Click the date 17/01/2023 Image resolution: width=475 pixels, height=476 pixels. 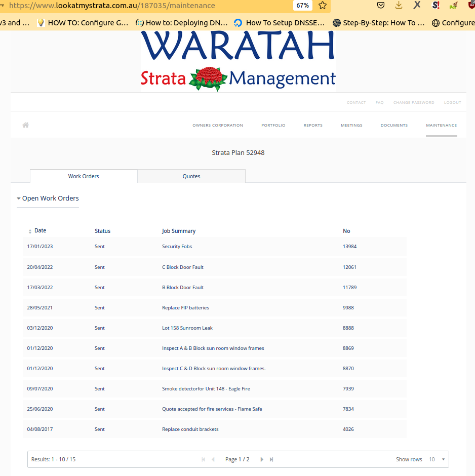40,247
